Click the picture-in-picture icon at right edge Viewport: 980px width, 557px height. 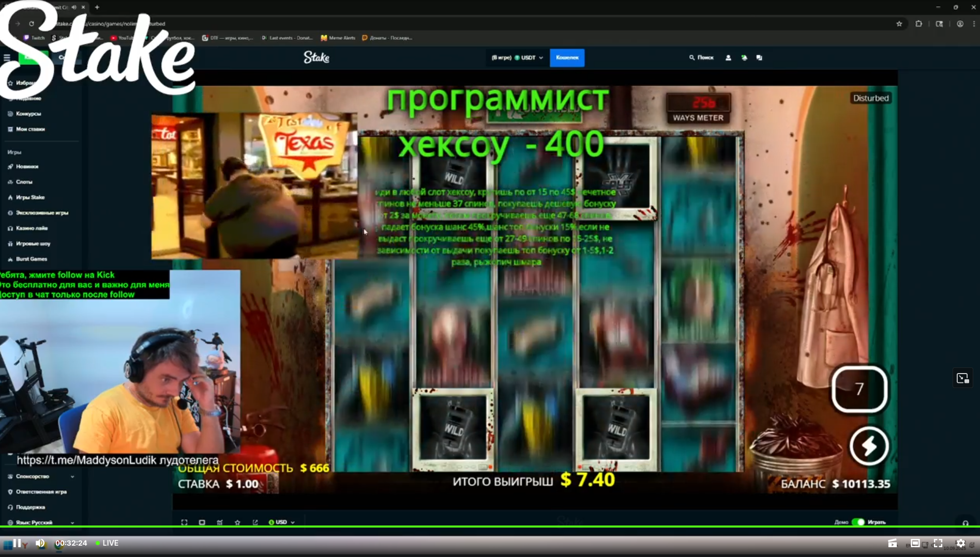point(962,378)
